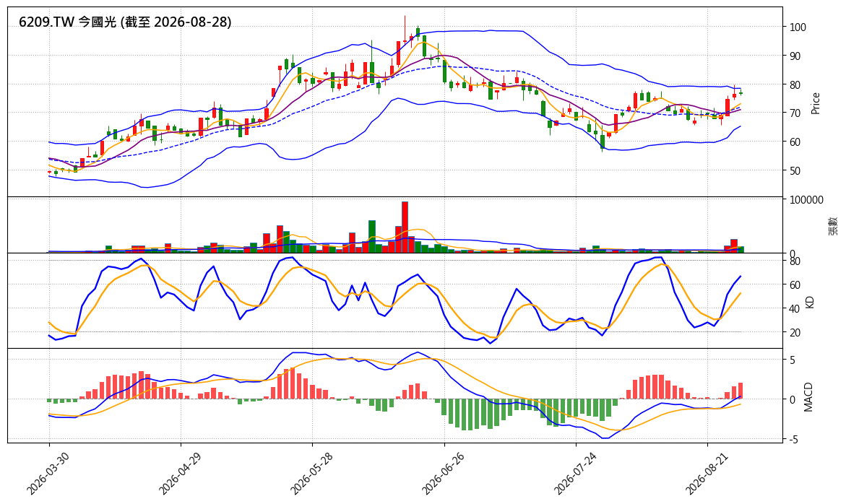Click the 2026-08-21 date label

(707, 473)
